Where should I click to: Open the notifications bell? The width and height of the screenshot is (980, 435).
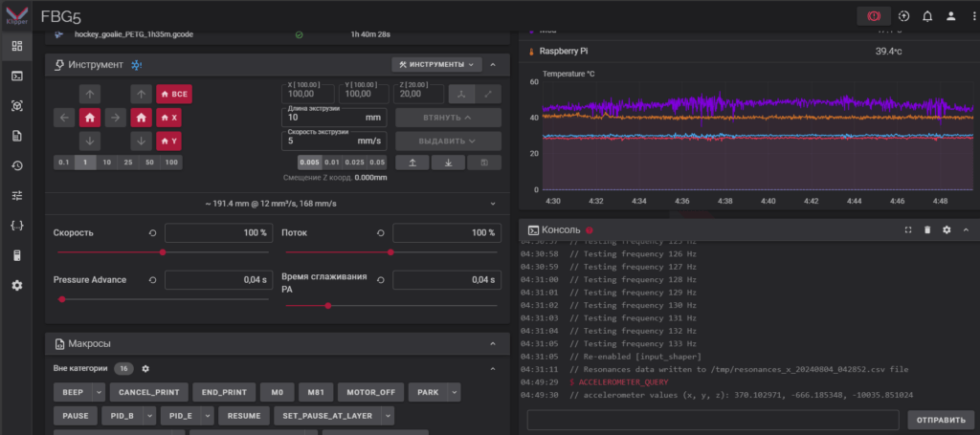[x=927, y=15]
